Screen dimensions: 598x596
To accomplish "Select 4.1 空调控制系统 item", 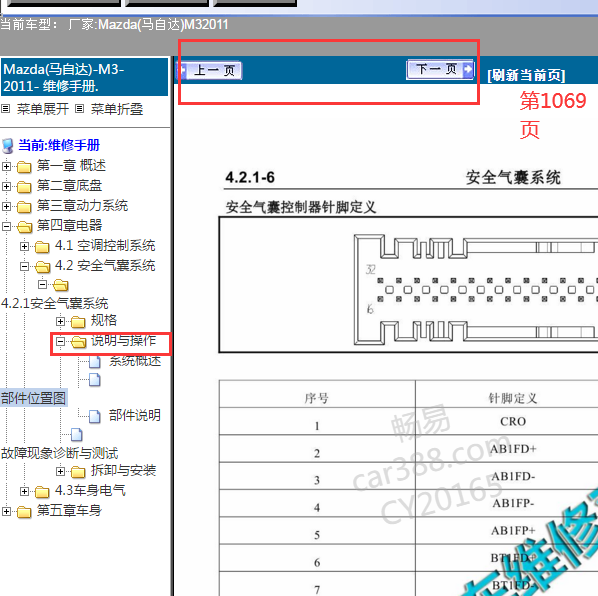I will pyautogui.click(x=105, y=246).
